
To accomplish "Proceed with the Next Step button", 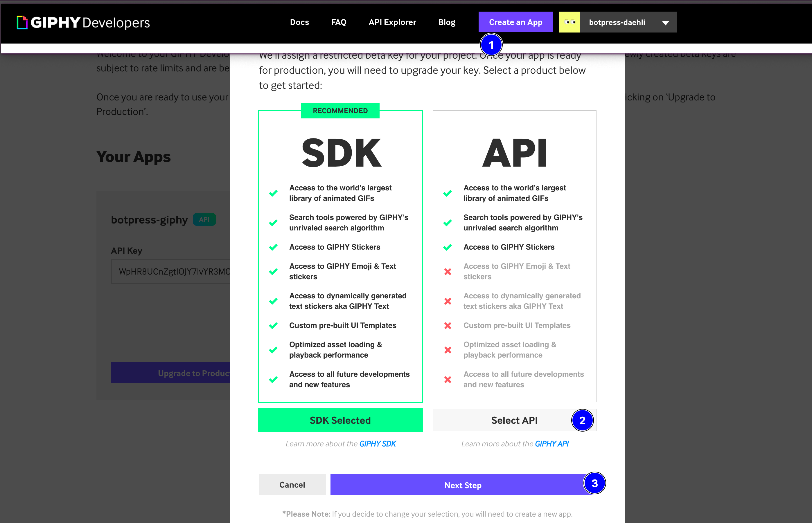I will point(463,485).
